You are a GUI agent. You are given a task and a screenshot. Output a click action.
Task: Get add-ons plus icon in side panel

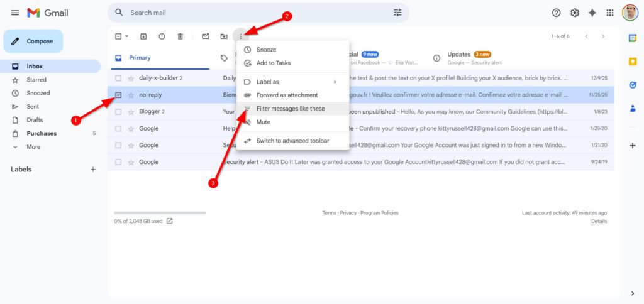pyautogui.click(x=633, y=146)
